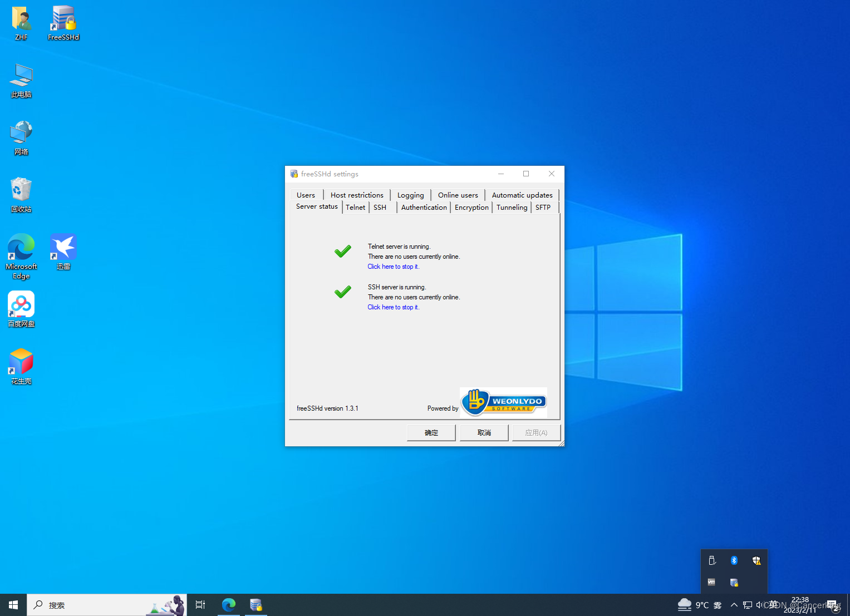Image resolution: width=850 pixels, height=616 pixels.
Task: Click the freeSSHd server icon in the tray overflow
Action: [734, 582]
